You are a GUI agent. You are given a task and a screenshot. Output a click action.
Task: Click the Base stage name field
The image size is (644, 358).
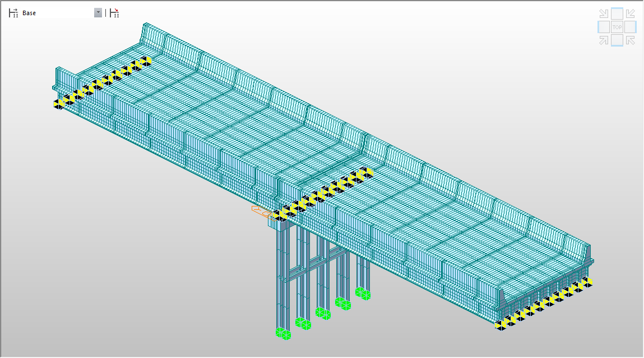[56, 13]
